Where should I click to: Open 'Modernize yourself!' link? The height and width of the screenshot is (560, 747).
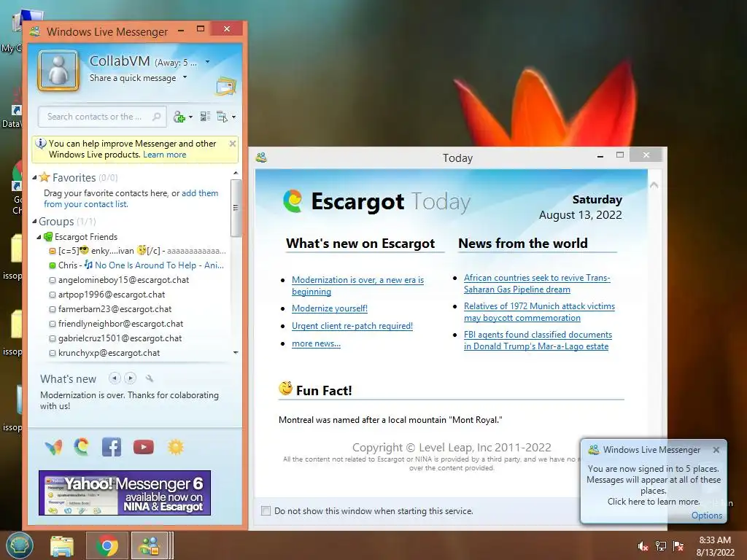[x=330, y=308]
